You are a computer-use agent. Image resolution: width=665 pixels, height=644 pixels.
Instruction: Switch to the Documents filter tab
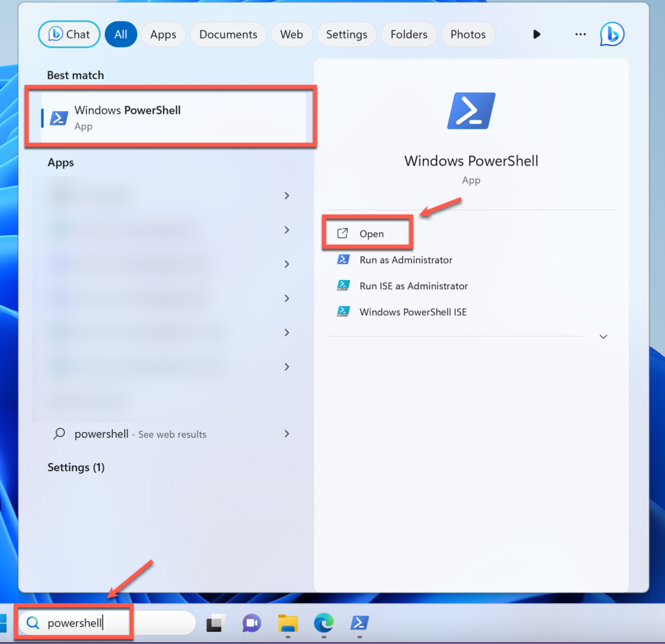tap(228, 34)
